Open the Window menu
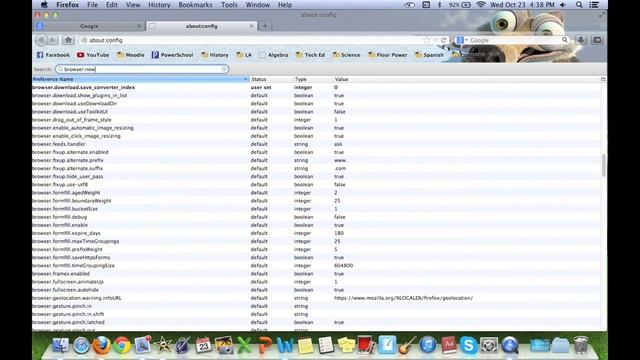 tap(258, 5)
